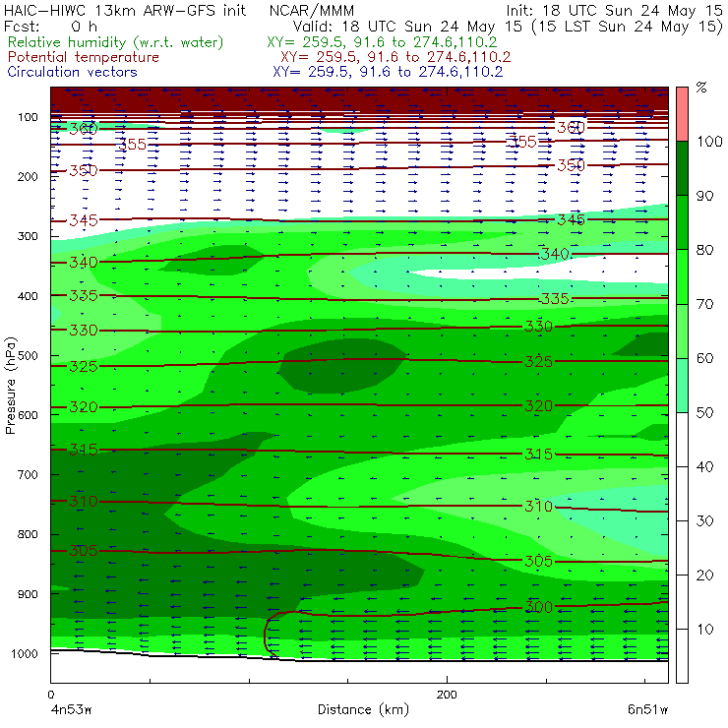Click the left-side '345' isentrope contour label
The height and width of the screenshot is (728, 728).
pos(84,220)
